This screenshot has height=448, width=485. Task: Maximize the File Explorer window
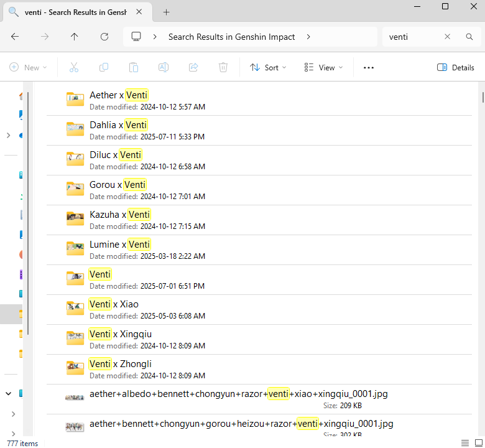tap(445, 6)
